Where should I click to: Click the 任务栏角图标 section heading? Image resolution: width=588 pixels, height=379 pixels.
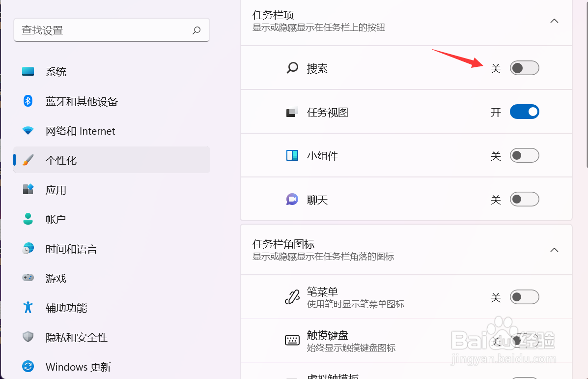(x=283, y=244)
